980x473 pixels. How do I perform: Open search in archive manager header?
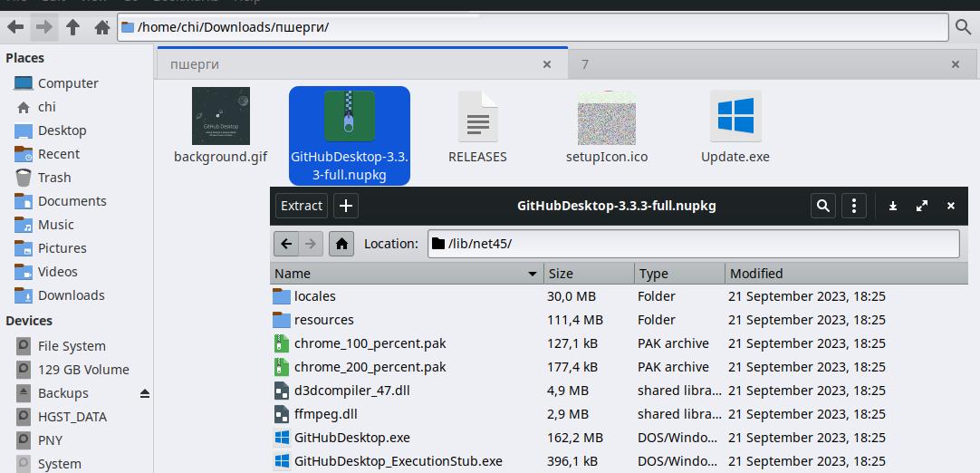[823, 206]
